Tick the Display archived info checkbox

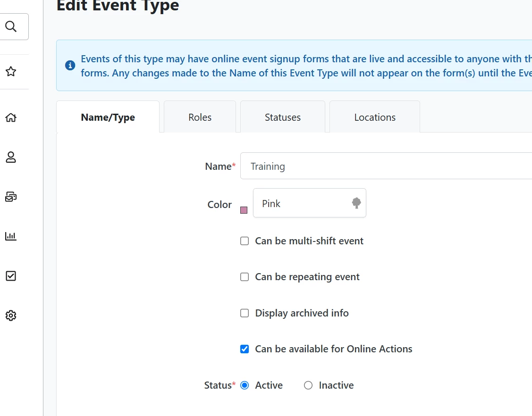point(245,313)
